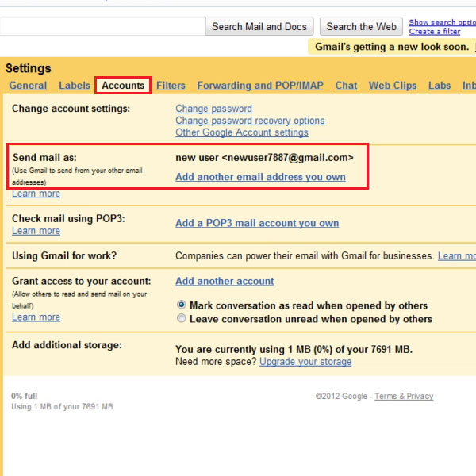Open the Web Clips tab
This screenshot has width=476, height=476.
click(393, 86)
